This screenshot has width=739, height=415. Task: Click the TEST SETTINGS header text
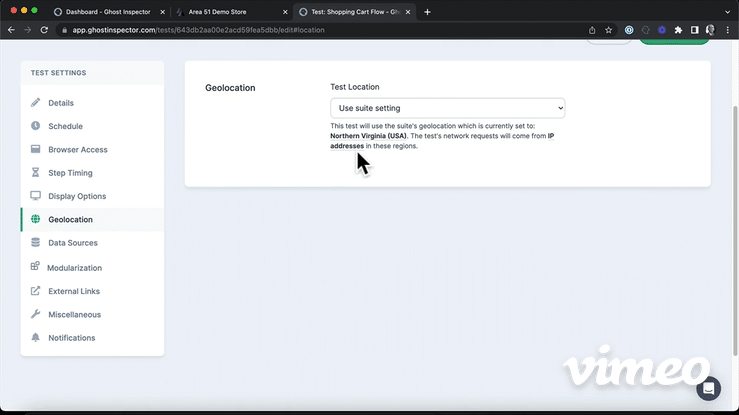click(x=58, y=73)
